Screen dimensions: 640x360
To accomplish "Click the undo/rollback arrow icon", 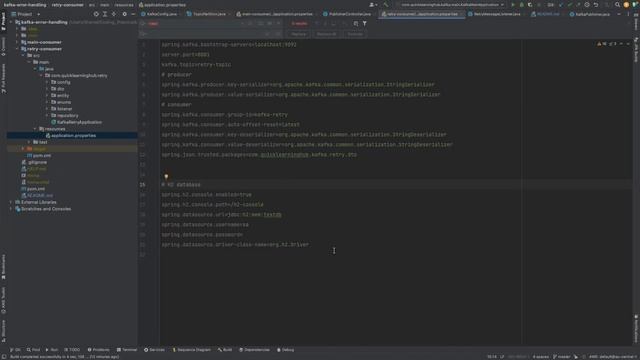I will click(x=596, y=5).
